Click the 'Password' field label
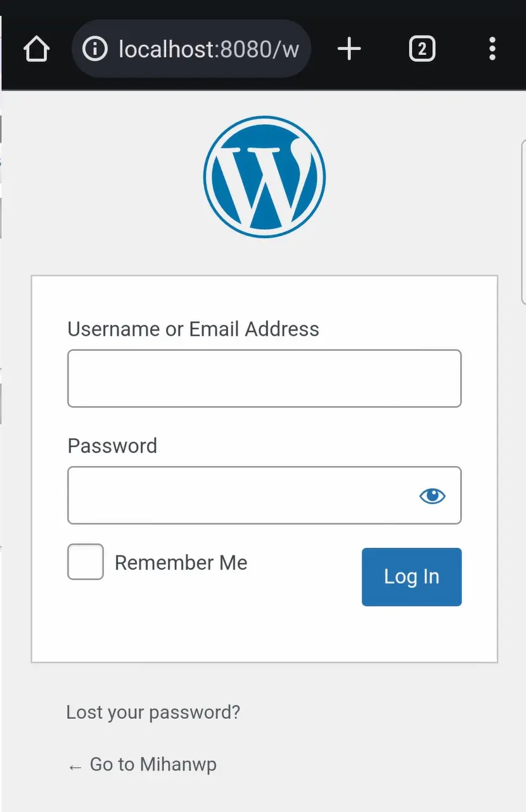526x812 pixels. pos(112,446)
